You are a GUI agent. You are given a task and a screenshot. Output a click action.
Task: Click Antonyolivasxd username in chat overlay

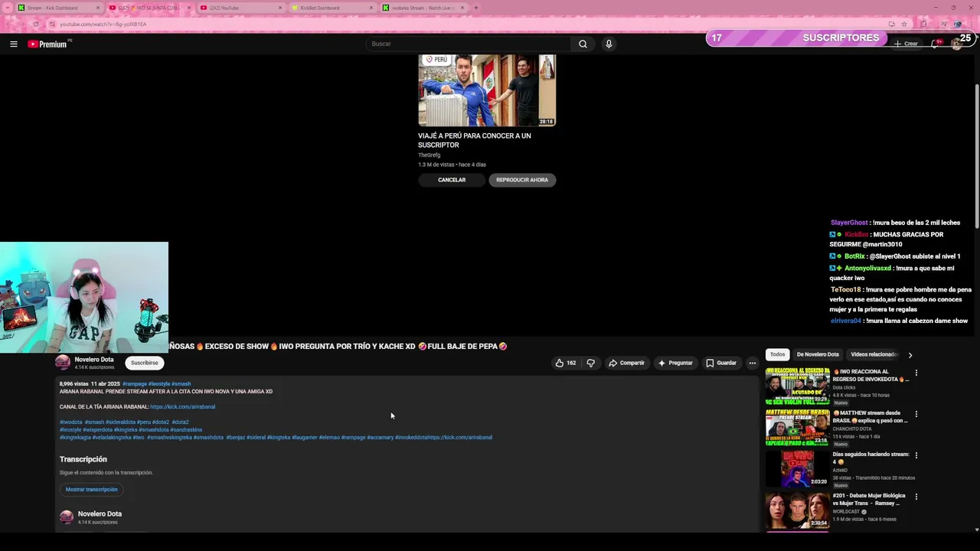point(867,269)
